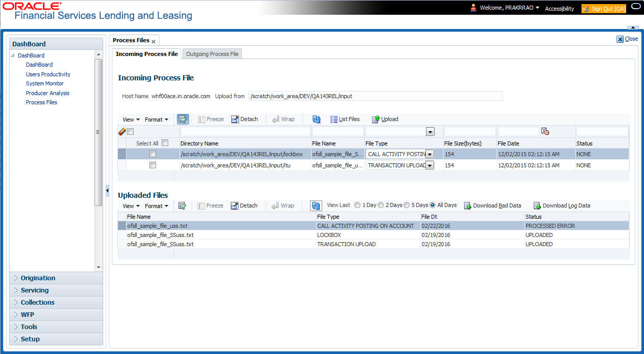644x354 pixels.
Task: Click the Query by Example icon in Incoming toolbar
Action: click(x=182, y=119)
